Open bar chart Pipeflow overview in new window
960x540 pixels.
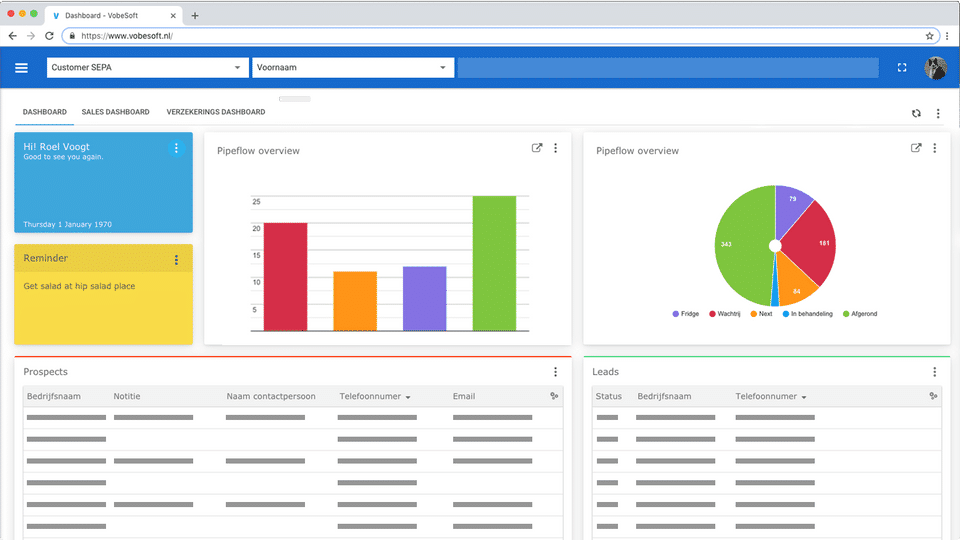pos(537,148)
